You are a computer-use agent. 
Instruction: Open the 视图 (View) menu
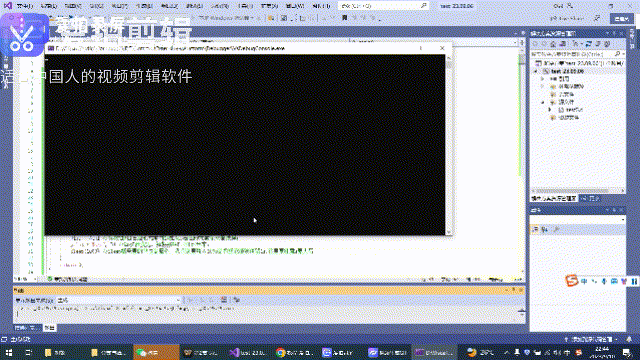pos(73,6)
